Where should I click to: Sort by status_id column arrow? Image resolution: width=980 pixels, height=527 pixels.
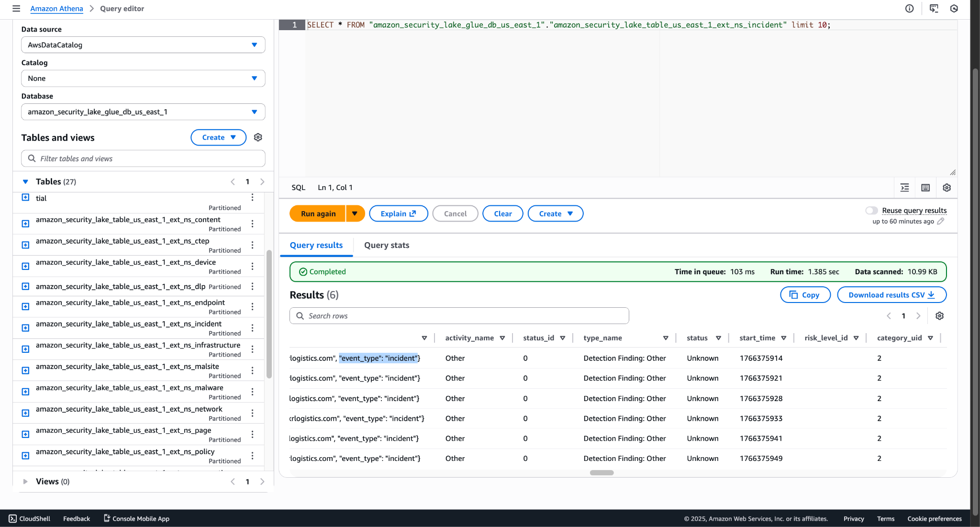[563, 338]
